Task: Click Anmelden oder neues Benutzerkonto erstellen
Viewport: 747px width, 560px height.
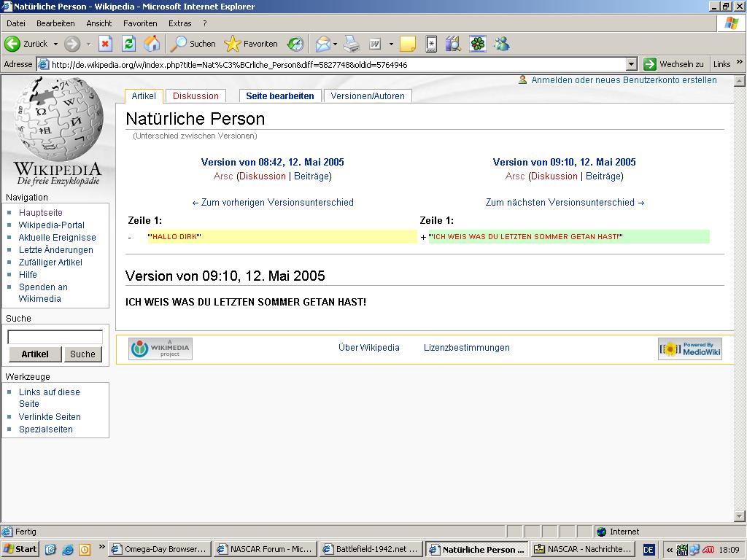Action: click(x=624, y=80)
